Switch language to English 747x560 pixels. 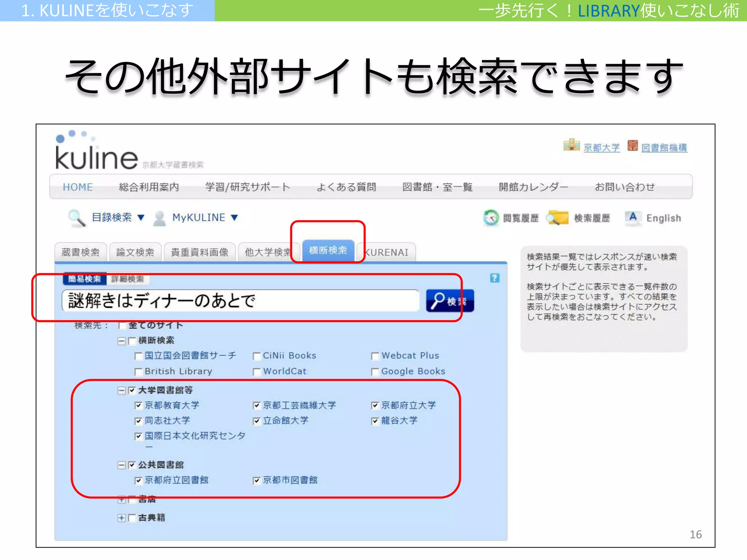663,218
